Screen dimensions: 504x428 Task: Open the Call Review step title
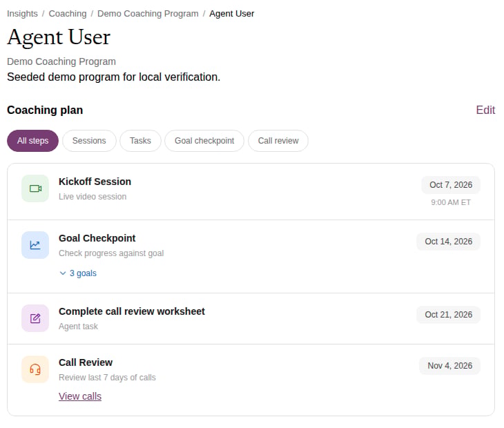point(86,362)
